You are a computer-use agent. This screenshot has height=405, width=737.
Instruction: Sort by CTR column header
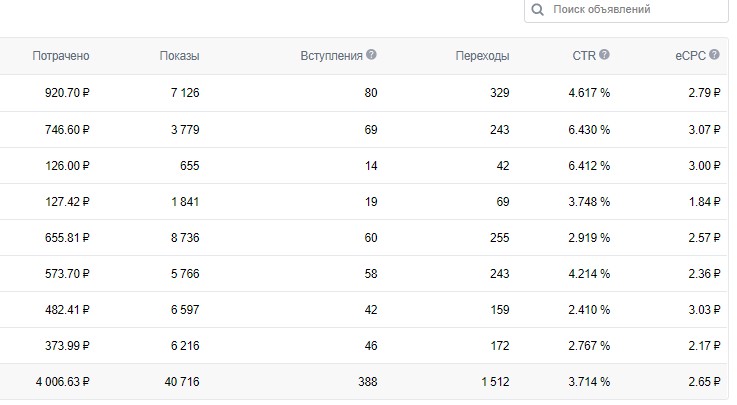584,56
